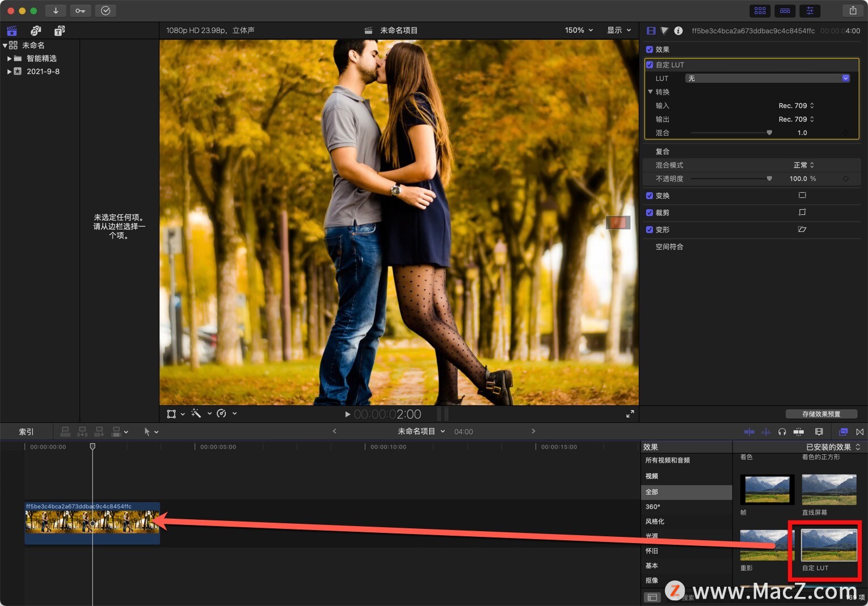The width and height of the screenshot is (868, 606).
Task: Toggle skimming in the timeline
Action: point(749,432)
